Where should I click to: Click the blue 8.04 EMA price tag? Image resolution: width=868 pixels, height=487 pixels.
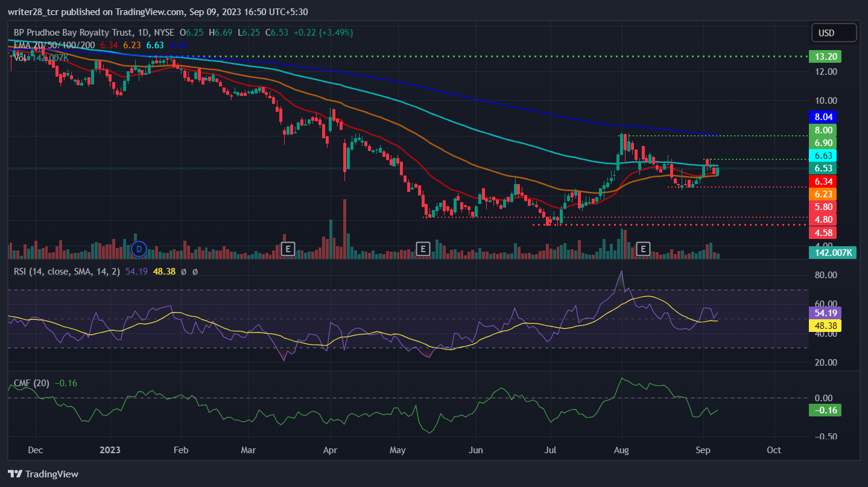tap(824, 117)
